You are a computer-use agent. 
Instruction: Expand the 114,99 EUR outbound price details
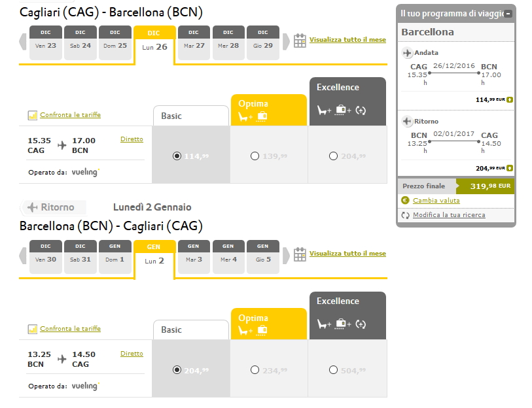510,100
